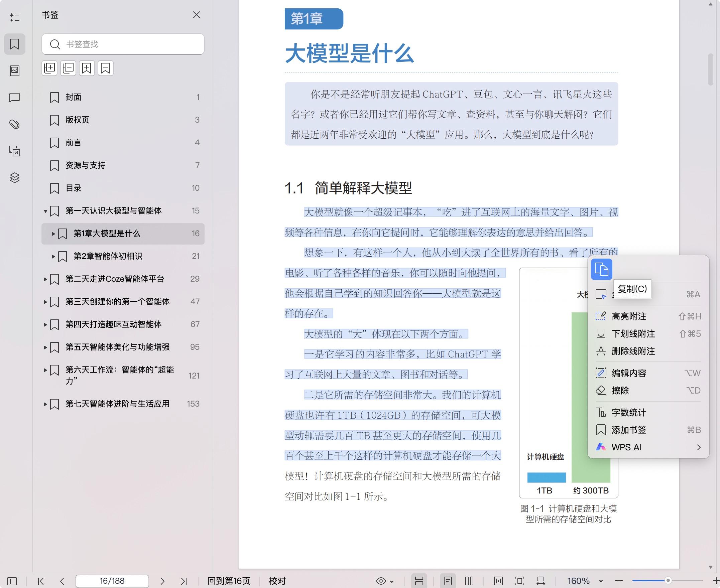Viewport: 720px width, 588px height.
Task: Click 回到第16页 button
Action: 229,581
